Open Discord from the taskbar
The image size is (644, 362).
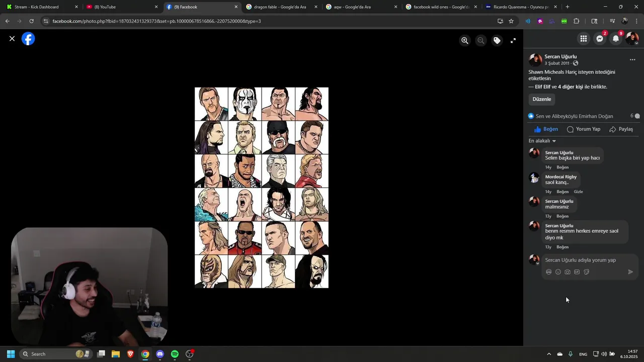(160, 354)
